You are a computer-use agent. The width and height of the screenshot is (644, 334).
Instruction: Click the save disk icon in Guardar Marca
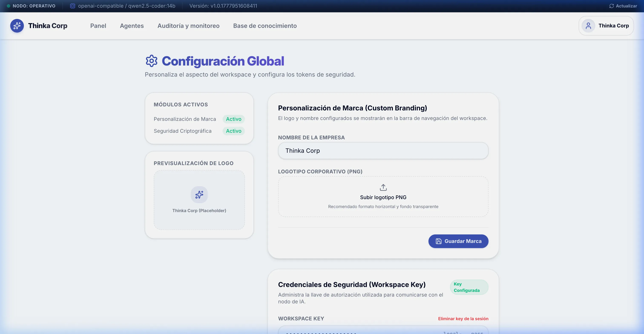438,241
